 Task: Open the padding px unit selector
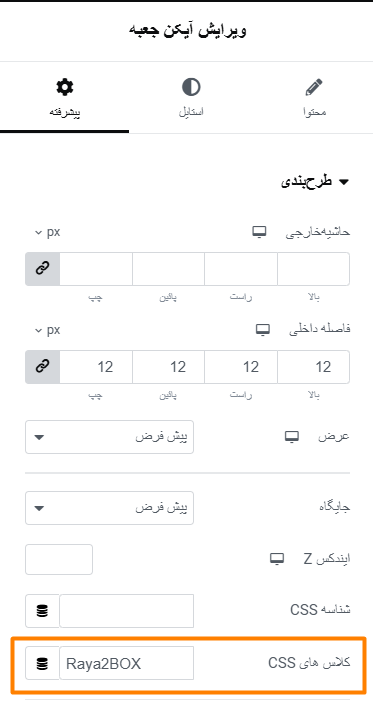(48, 330)
